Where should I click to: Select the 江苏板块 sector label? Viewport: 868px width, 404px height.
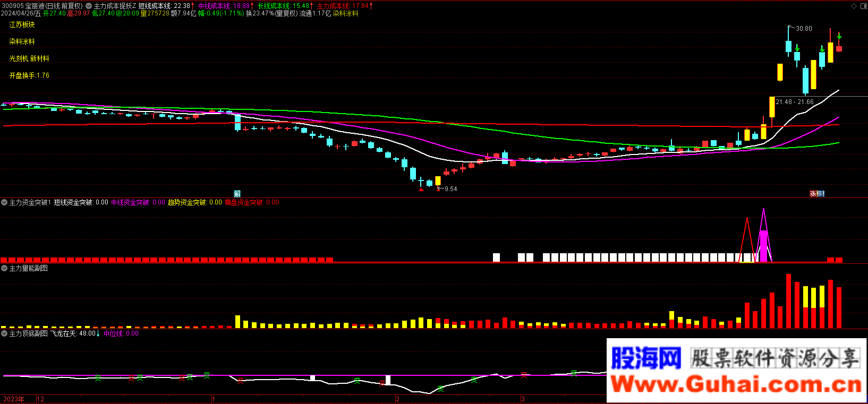[x=22, y=25]
